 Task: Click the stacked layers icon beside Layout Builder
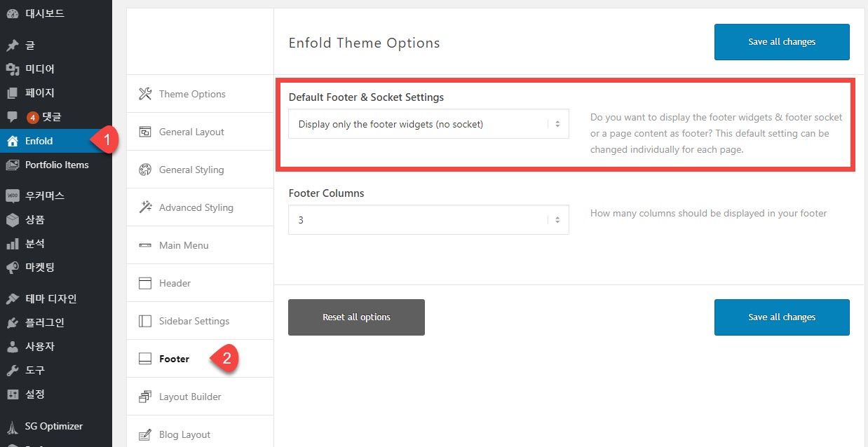click(x=145, y=397)
